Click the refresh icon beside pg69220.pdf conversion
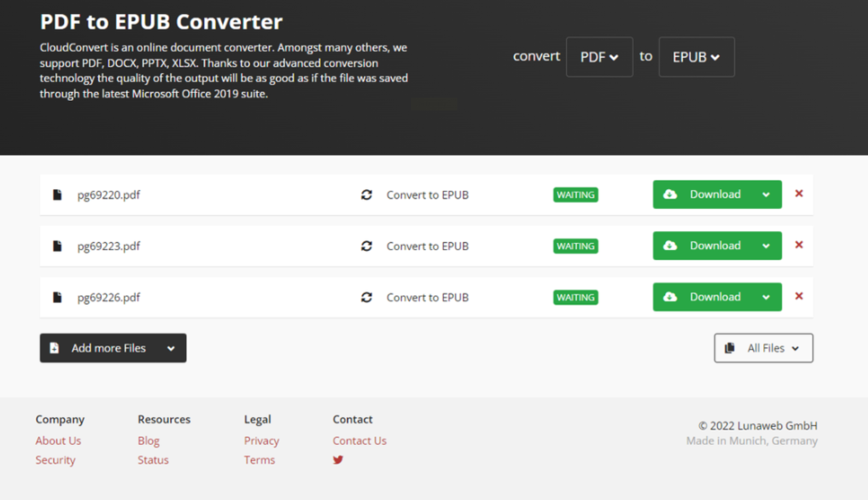The image size is (868, 500). pyautogui.click(x=366, y=195)
